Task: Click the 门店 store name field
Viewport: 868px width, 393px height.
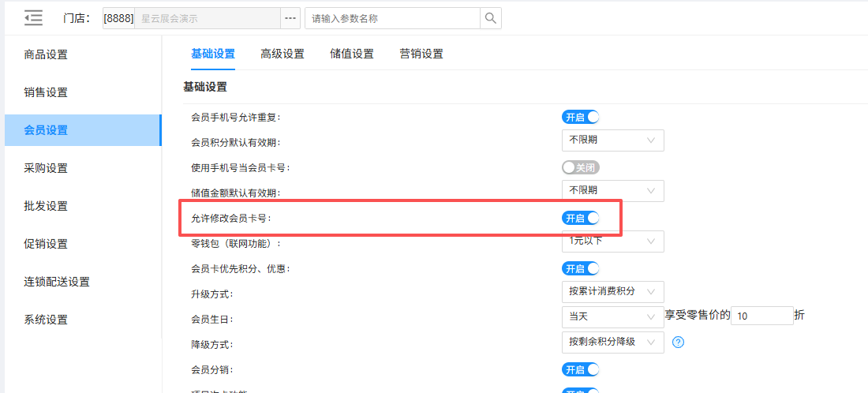Action: (x=207, y=18)
